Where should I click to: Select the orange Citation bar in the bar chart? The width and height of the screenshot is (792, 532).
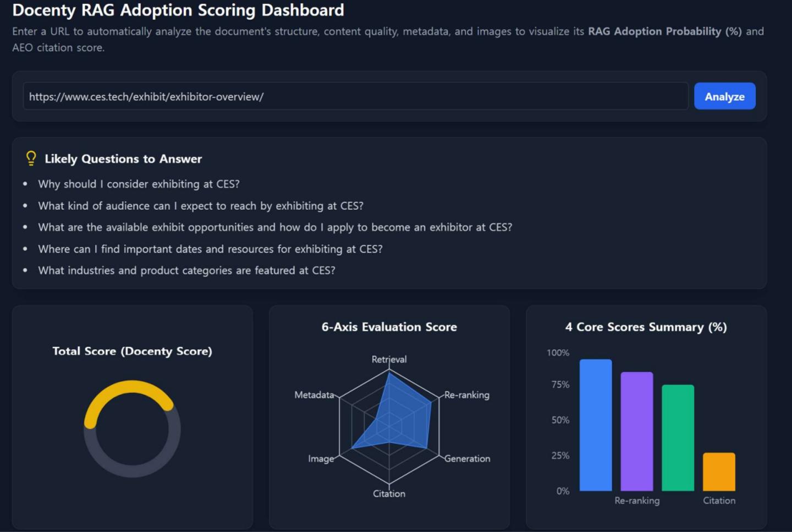click(x=719, y=471)
